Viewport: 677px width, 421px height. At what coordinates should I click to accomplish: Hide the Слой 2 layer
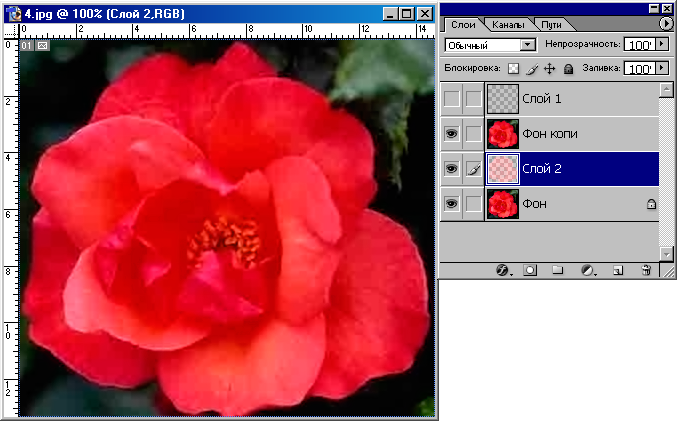tap(452, 169)
